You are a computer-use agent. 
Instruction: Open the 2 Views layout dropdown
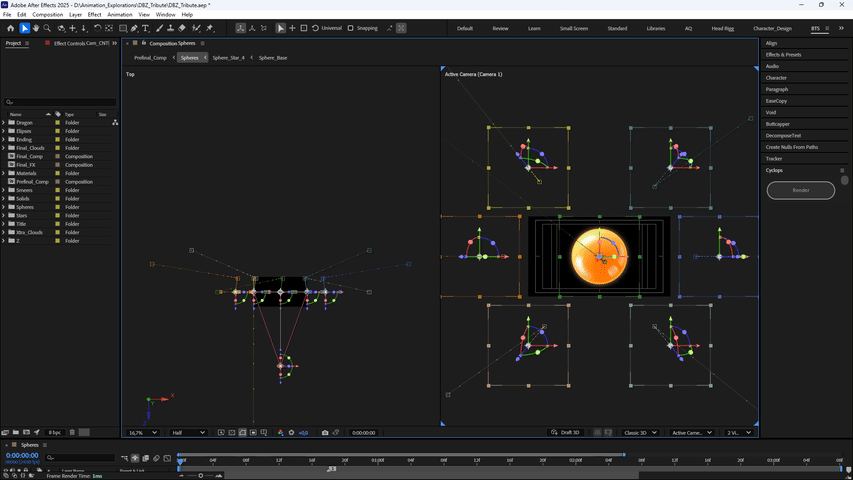[739, 433]
